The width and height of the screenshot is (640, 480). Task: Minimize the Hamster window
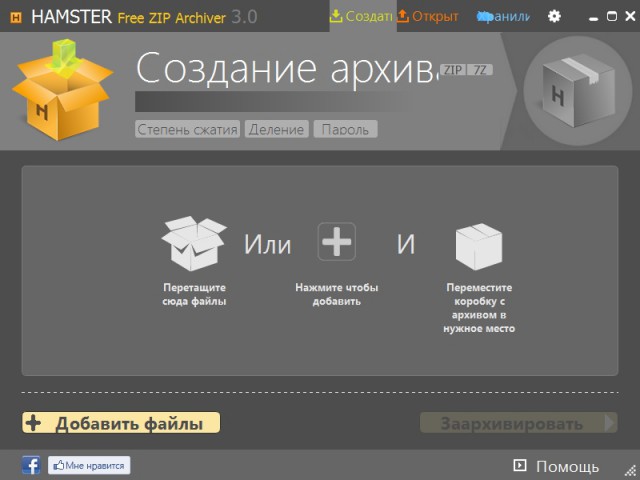coord(593,18)
